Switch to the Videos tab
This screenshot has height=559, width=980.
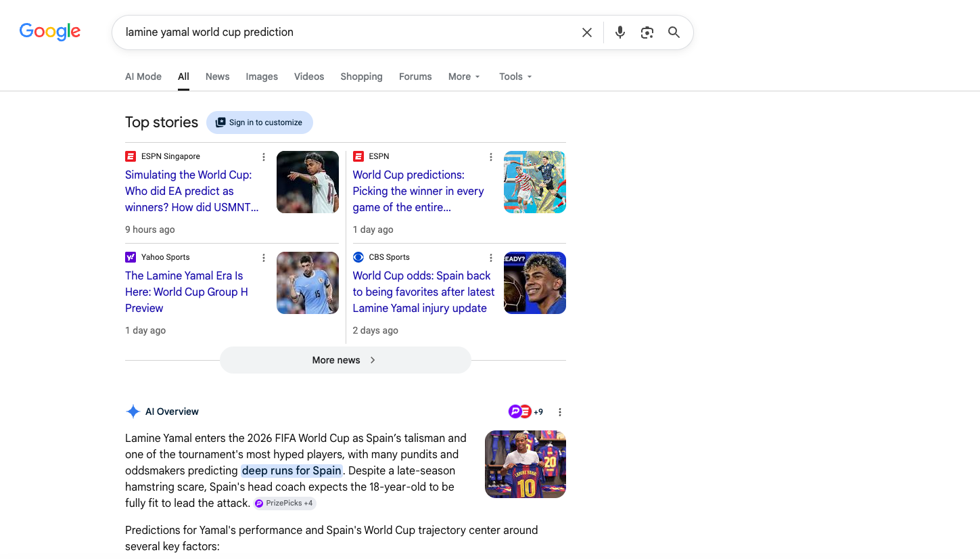309,76
